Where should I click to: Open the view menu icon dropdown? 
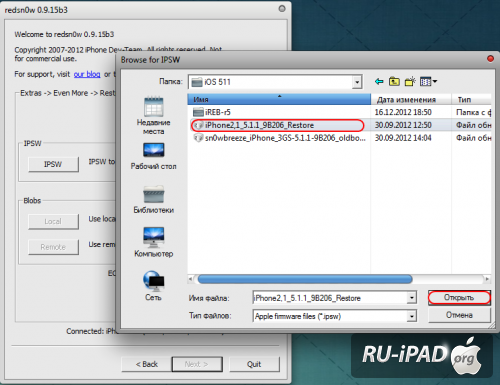[x=429, y=81]
